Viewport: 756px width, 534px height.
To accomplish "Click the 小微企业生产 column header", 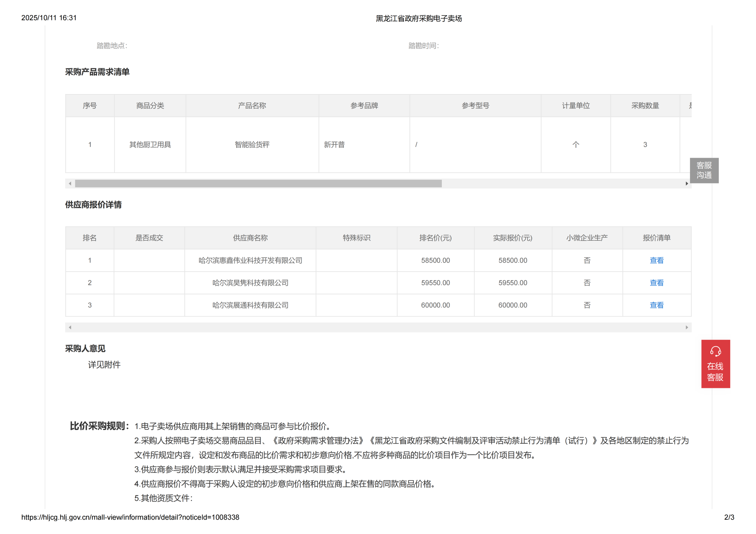I will point(587,238).
